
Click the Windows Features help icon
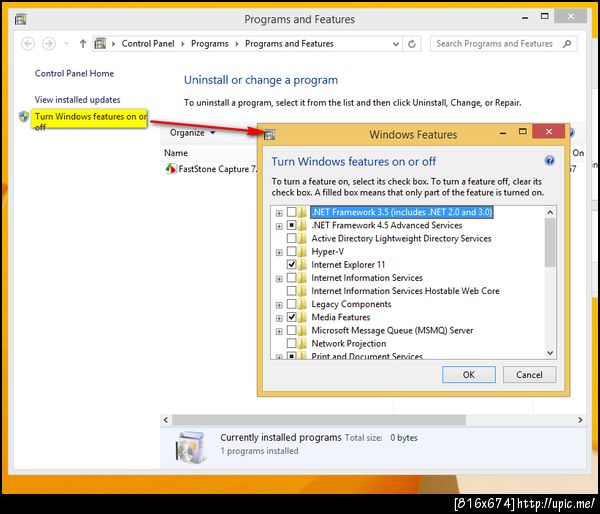pyautogui.click(x=549, y=160)
